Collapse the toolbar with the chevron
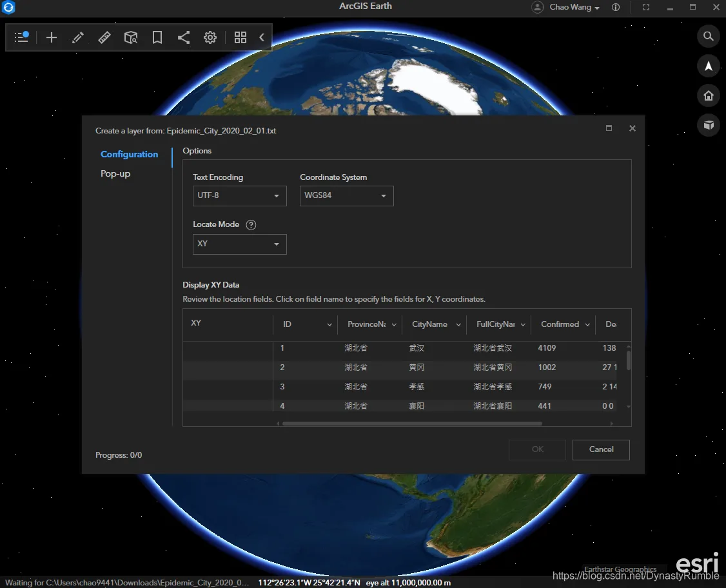The image size is (726, 588). (262, 37)
